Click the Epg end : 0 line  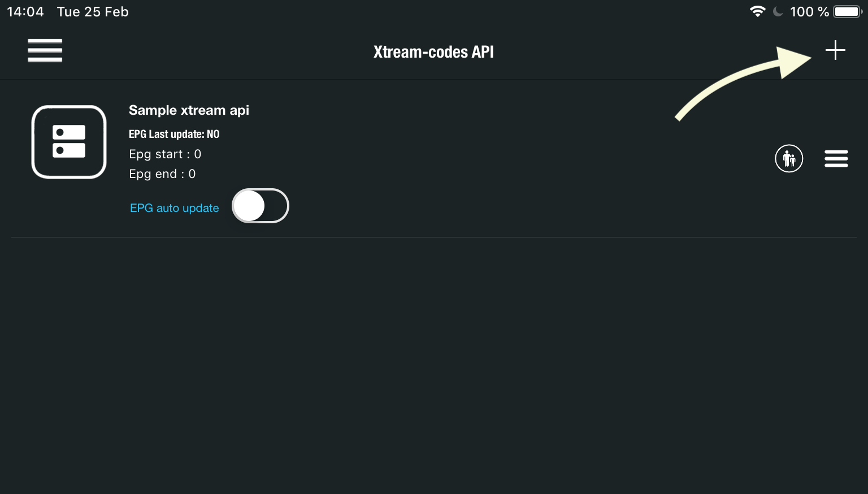click(x=162, y=174)
